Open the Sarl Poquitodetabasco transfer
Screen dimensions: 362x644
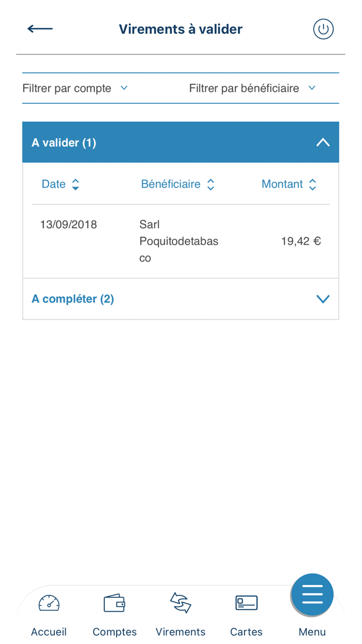(x=178, y=241)
